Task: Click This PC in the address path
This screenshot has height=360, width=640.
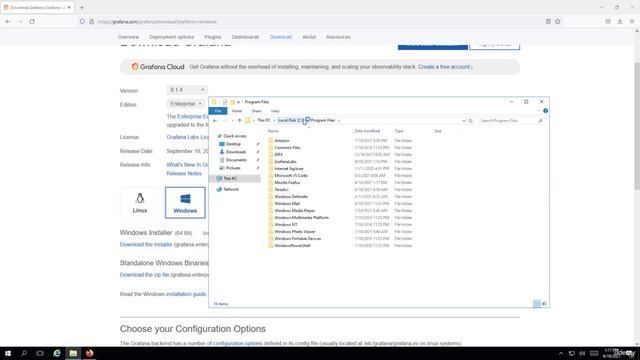Action: tap(264, 120)
